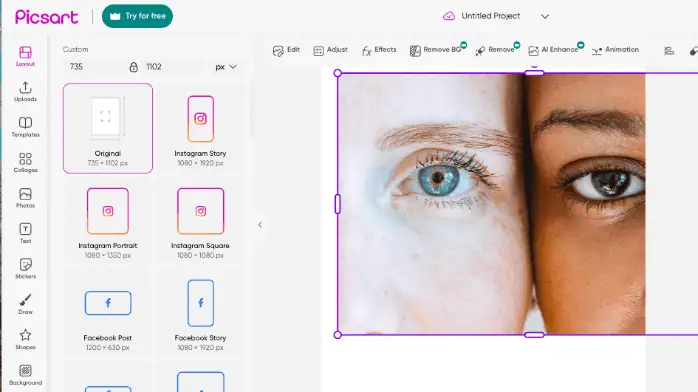Choose the Instagram Portrait layout preset
The height and width of the screenshot is (392, 698).
[x=108, y=222]
